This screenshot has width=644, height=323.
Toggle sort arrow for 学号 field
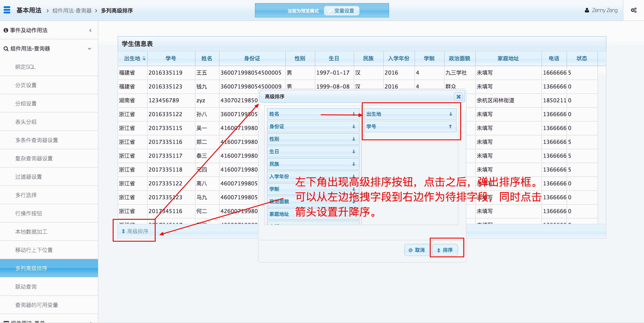(450, 126)
